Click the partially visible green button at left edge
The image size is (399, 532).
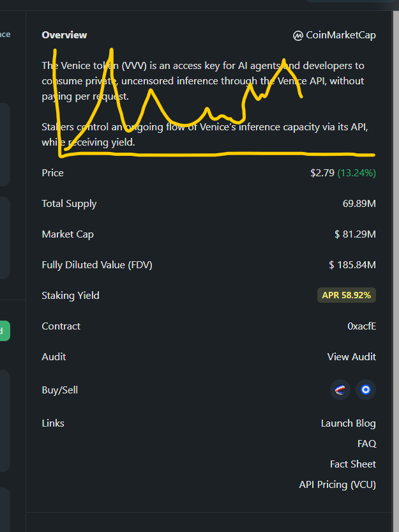pos(4,331)
